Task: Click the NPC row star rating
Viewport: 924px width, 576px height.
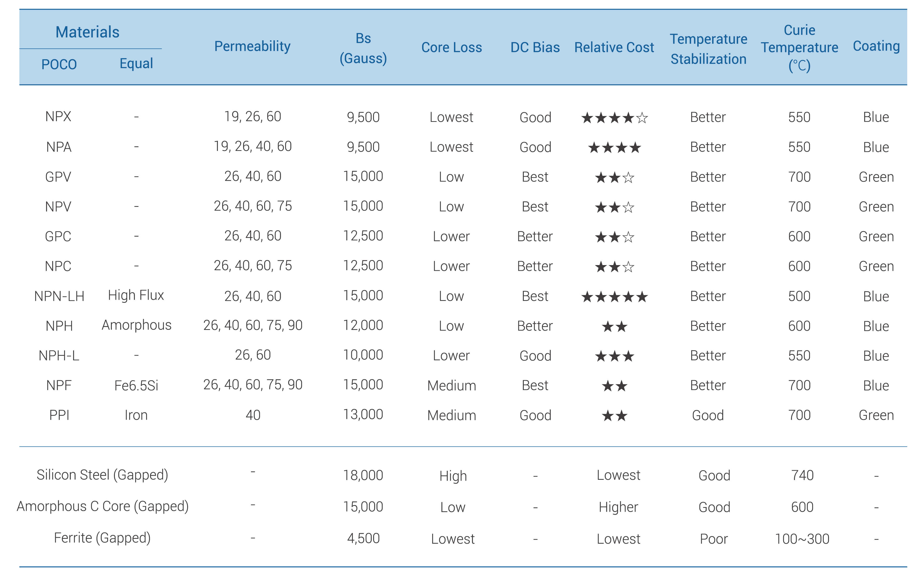Action: (x=614, y=267)
